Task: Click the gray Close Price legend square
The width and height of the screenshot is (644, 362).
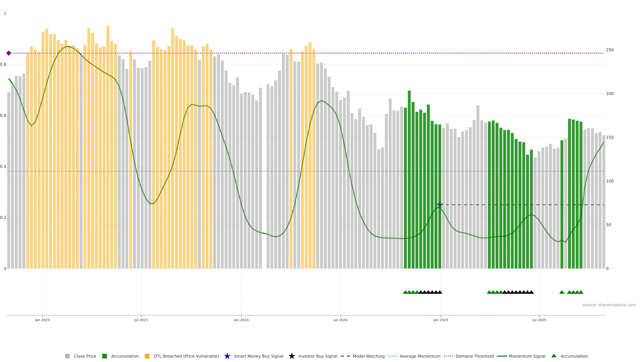Action: [x=67, y=356]
